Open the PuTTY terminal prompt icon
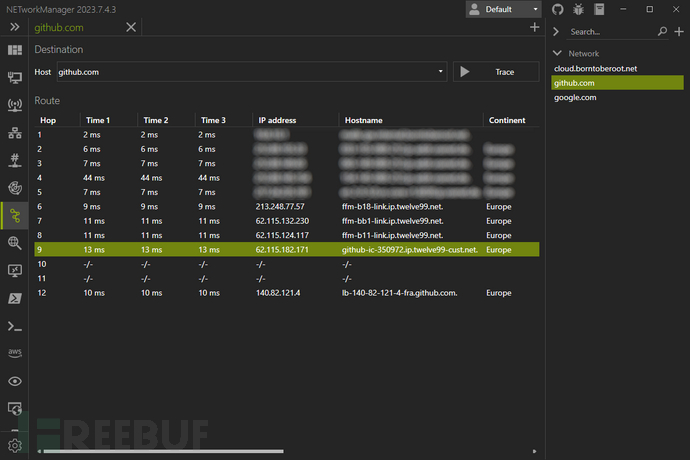690x460 pixels. 15,326
